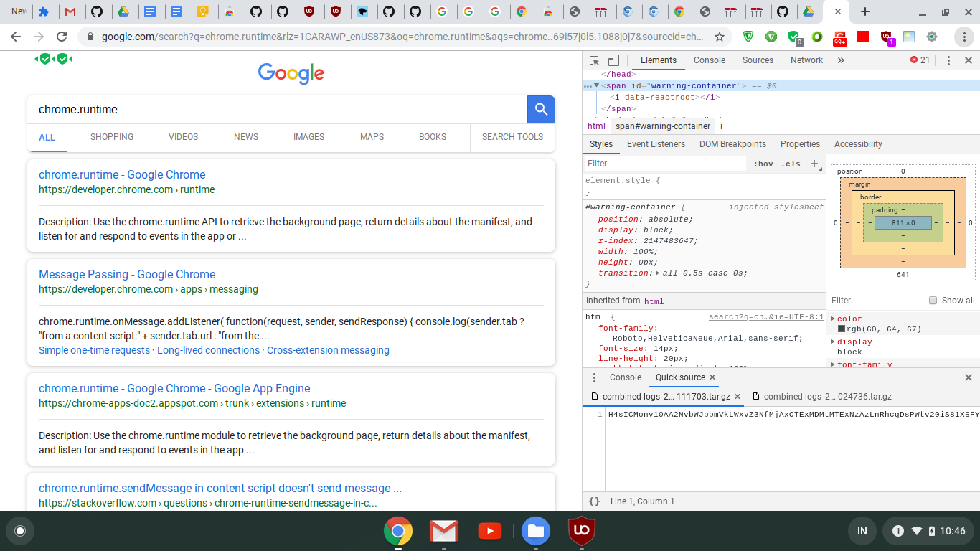This screenshot has height=551, width=980.
Task: Select the html breadcrumb
Action: [596, 126]
